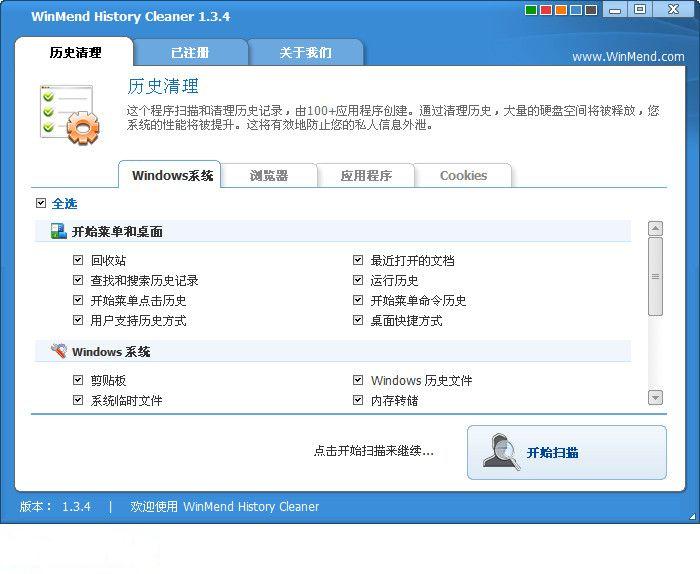Click the scrollbar down arrow
Viewport: 700px width, 574px height.
pos(655,397)
